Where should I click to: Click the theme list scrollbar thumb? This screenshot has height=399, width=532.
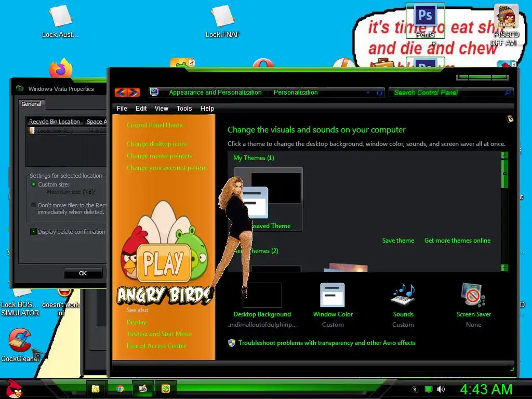504,174
